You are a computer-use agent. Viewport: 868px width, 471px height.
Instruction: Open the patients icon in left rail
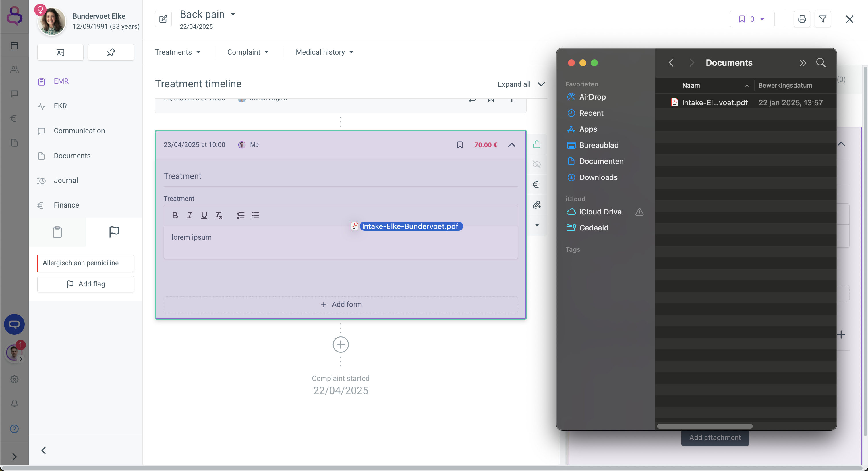(x=14, y=70)
